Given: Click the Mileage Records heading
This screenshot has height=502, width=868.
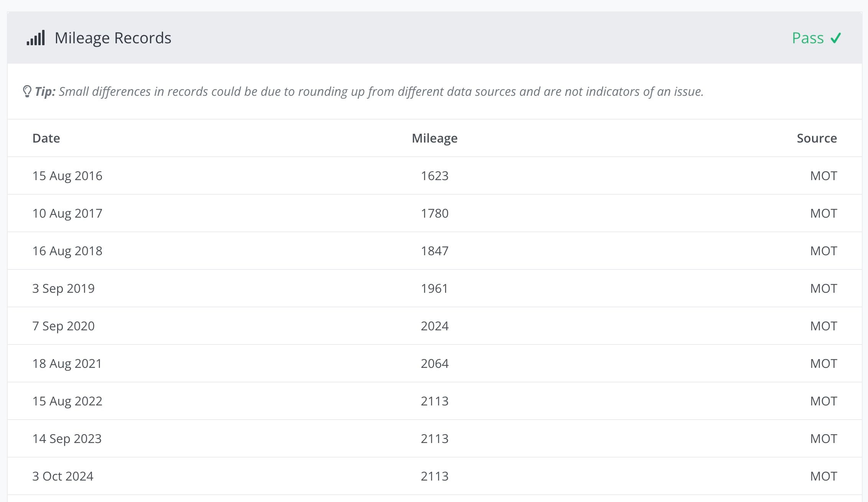Looking at the screenshot, I should click(113, 38).
